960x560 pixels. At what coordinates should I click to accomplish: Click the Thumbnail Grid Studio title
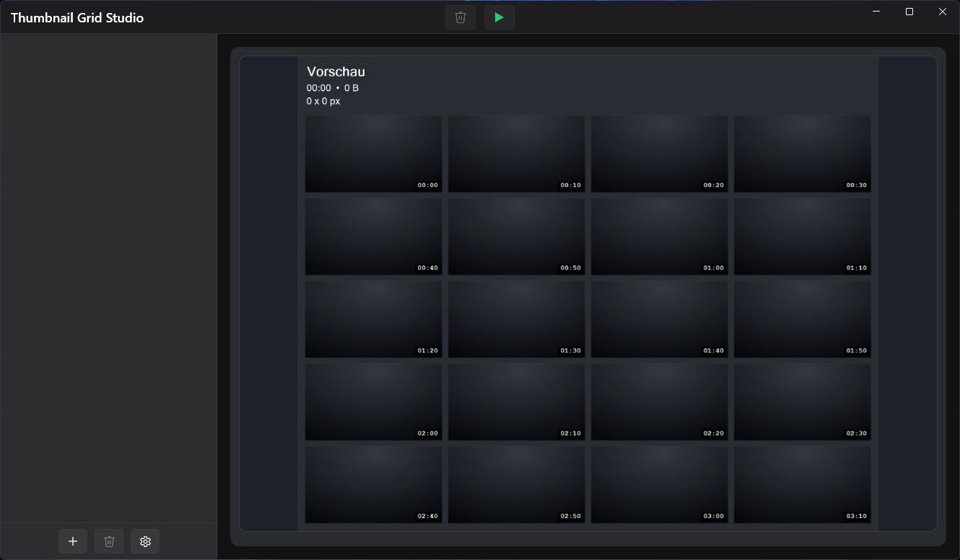[x=78, y=17]
